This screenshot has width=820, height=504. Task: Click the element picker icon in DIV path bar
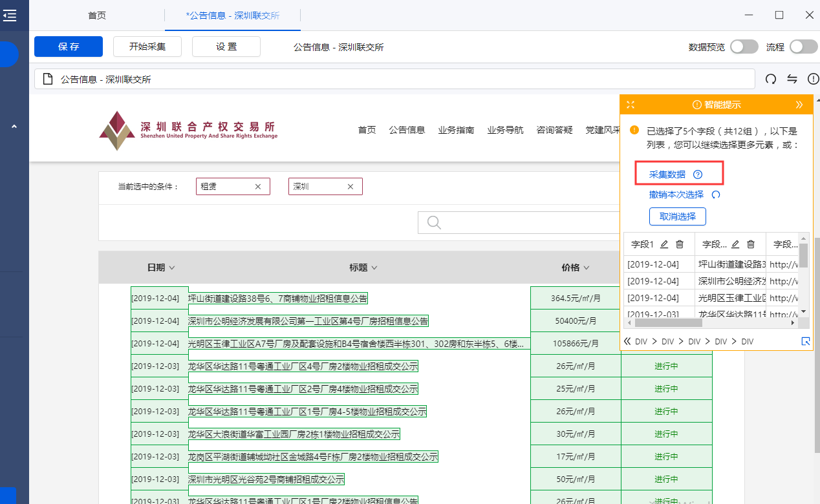(805, 341)
